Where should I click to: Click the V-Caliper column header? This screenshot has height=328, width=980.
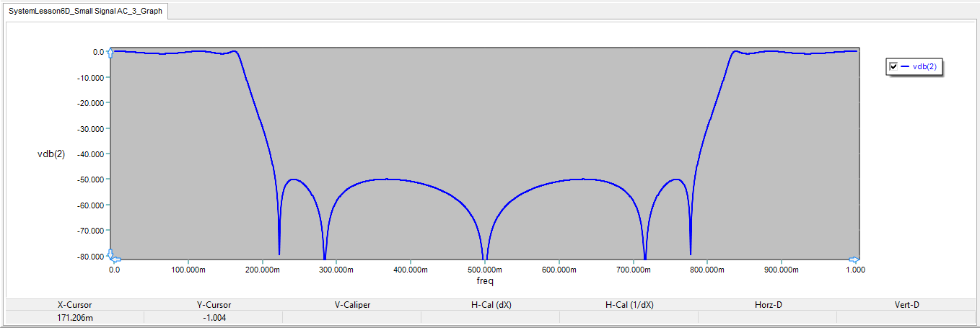(x=352, y=305)
